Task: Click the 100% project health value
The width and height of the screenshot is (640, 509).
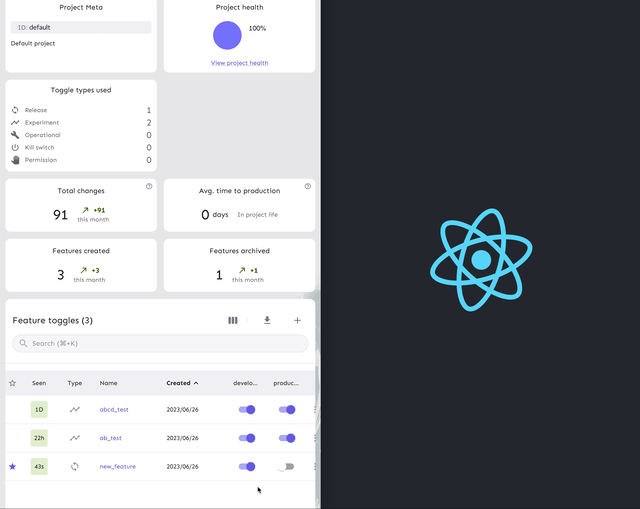Action: pyautogui.click(x=258, y=28)
